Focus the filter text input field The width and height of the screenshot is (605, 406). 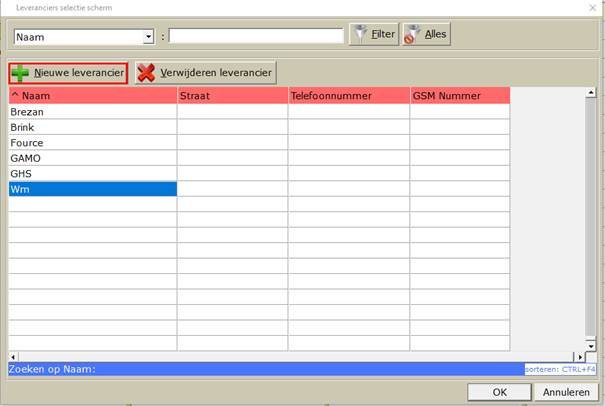(256, 36)
